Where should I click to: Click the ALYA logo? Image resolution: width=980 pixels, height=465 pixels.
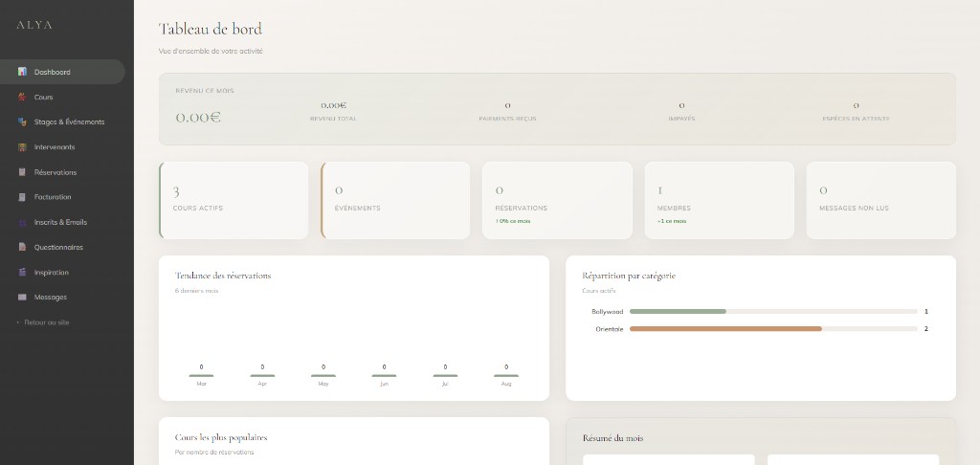34,25
